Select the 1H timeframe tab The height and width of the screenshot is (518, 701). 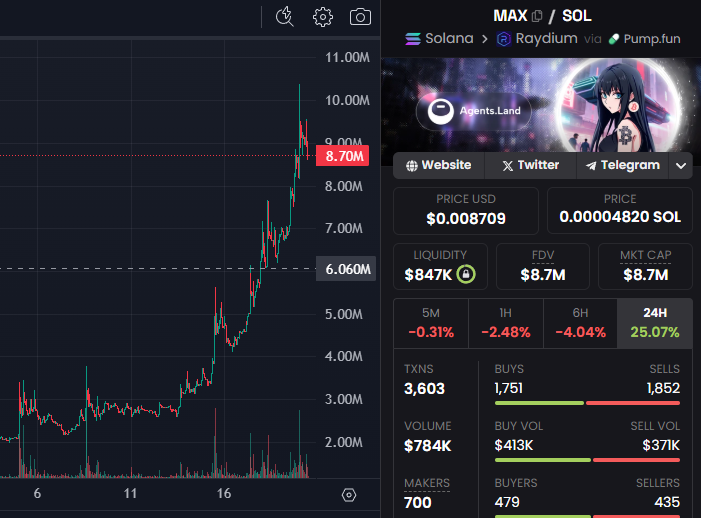506,323
